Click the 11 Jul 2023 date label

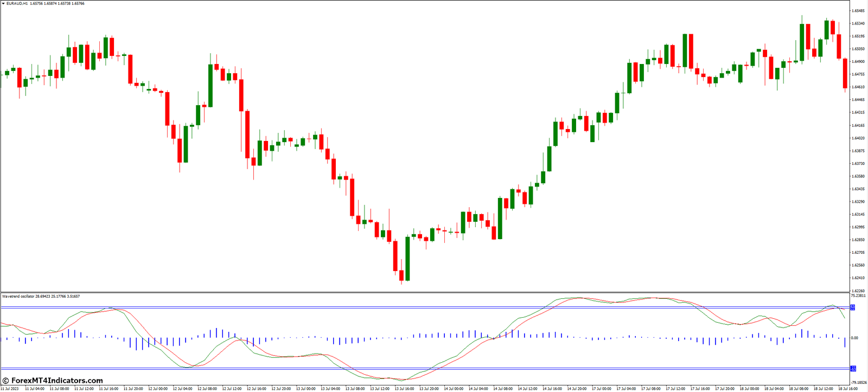[x=9, y=389]
